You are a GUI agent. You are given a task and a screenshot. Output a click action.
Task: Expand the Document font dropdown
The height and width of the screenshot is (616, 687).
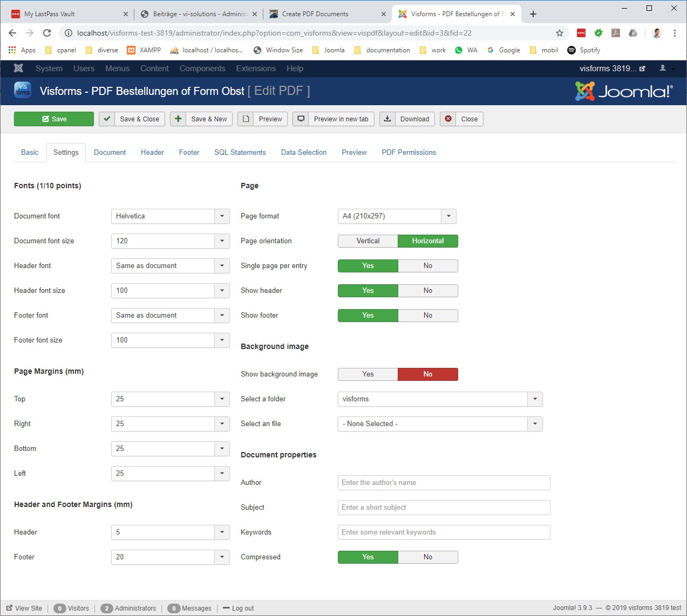[x=222, y=216]
